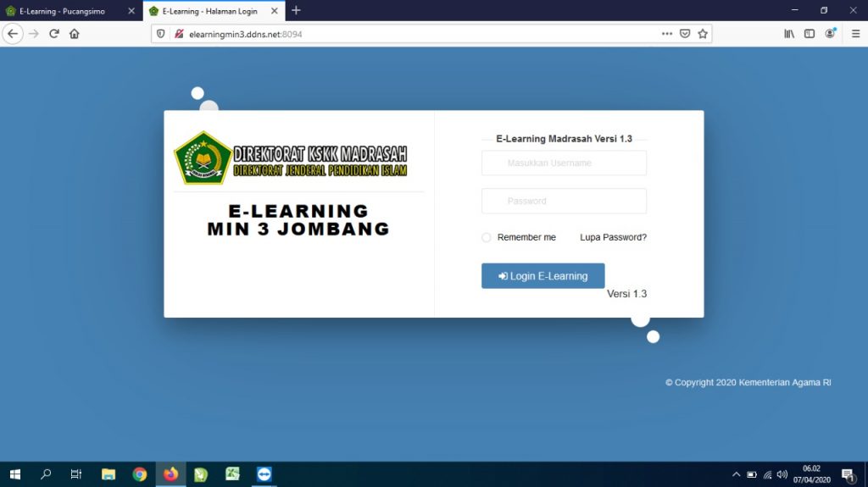Click the Pocket save icon

(x=685, y=34)
